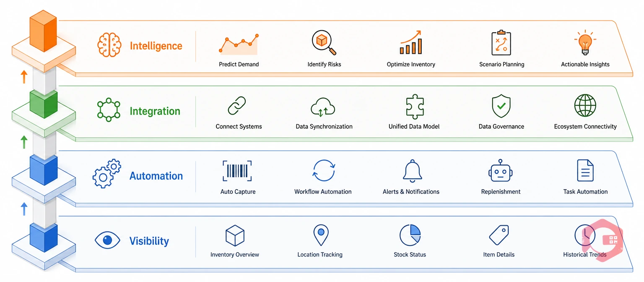Screen dimensions: 644x282
Task: Click the "Optimize Inventory" label
Action: point(411,64)
